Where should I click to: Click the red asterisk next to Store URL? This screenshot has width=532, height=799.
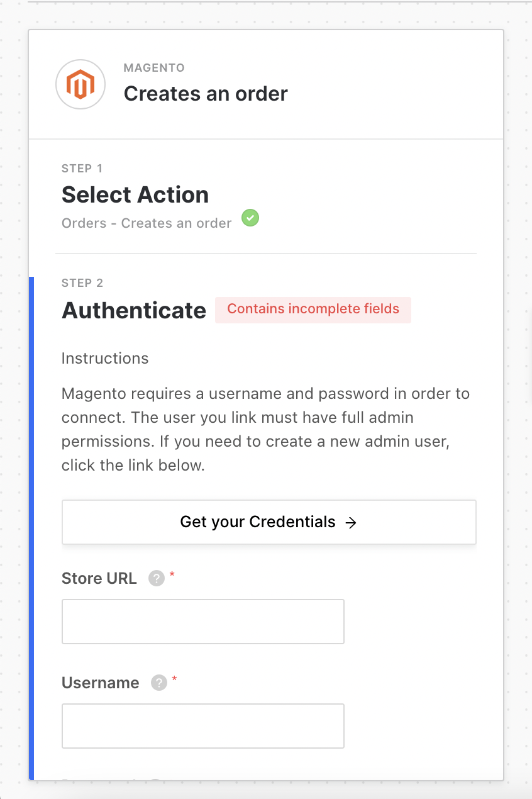[x=172, y=575]
